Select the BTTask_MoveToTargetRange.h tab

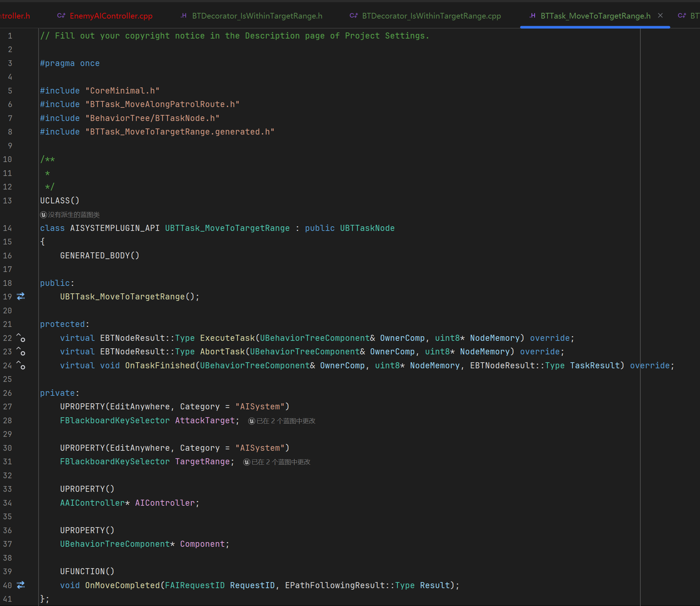click(595, 16)
